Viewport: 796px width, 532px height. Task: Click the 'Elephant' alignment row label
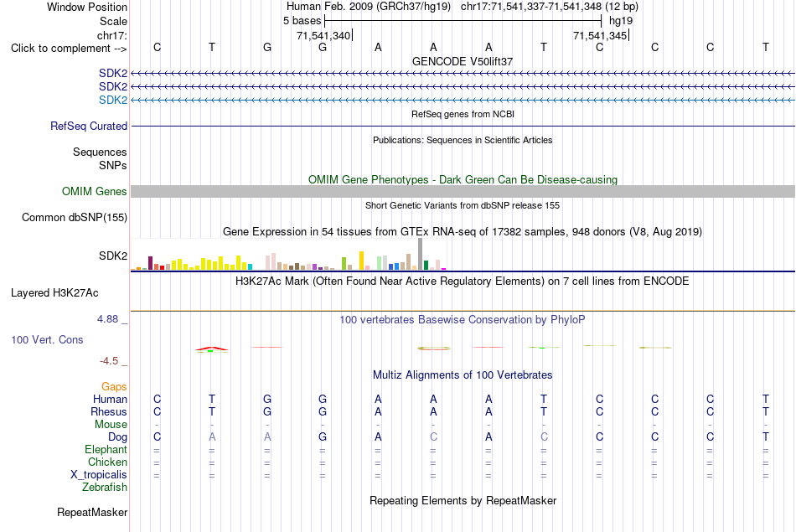coord(106,450)
